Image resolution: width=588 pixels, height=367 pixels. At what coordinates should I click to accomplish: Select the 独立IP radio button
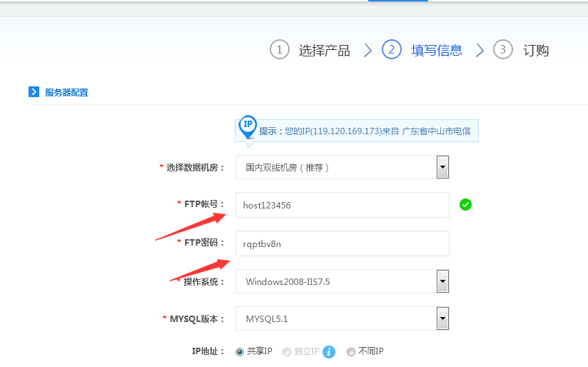(x=287, y=352)
